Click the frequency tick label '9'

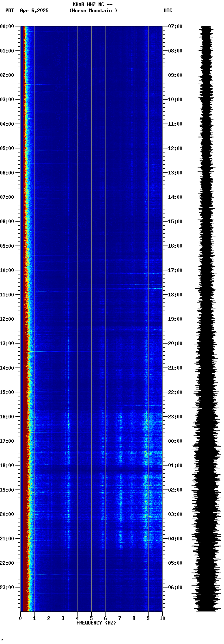(148, 618)
